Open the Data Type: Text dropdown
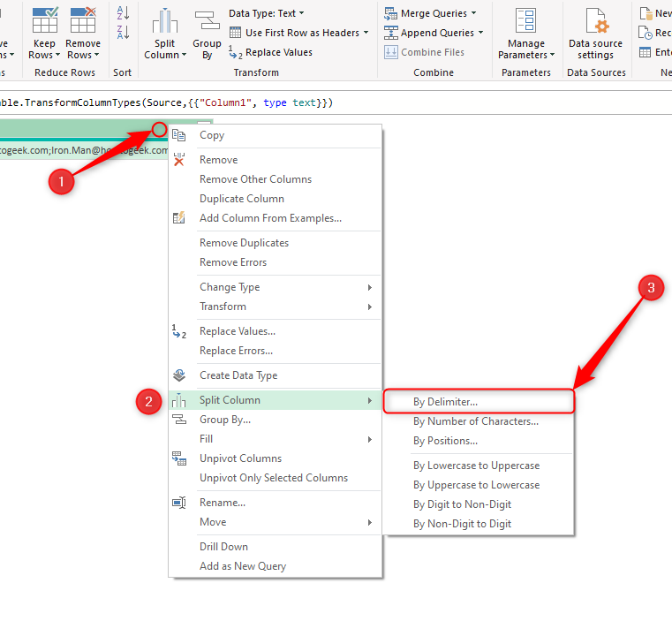 [266, 13]
